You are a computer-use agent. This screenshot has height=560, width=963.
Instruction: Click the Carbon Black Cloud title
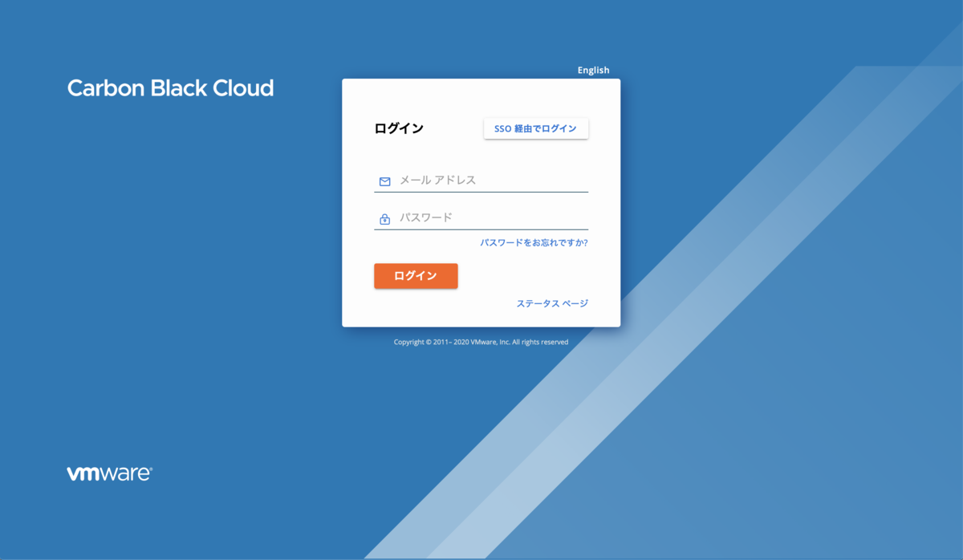tap(170, 88)
